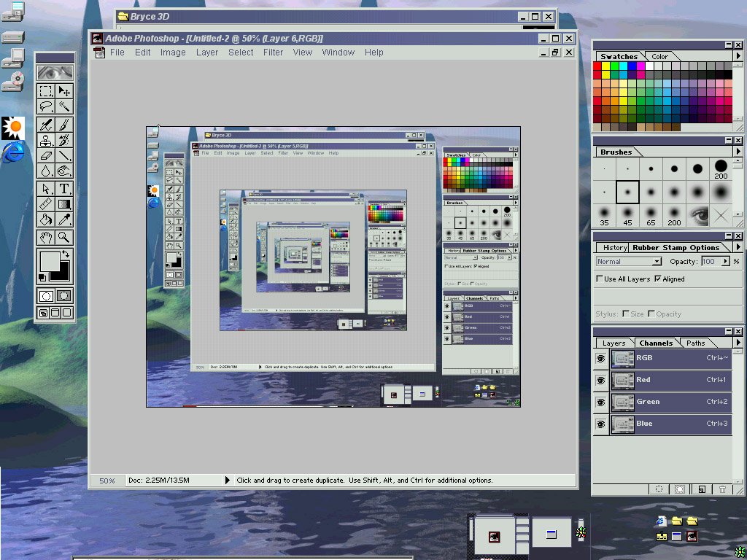Viewport: 747px width, 560px height.
Task: Select the Red channel thumbnail
Action: click(x=622, y=380)
